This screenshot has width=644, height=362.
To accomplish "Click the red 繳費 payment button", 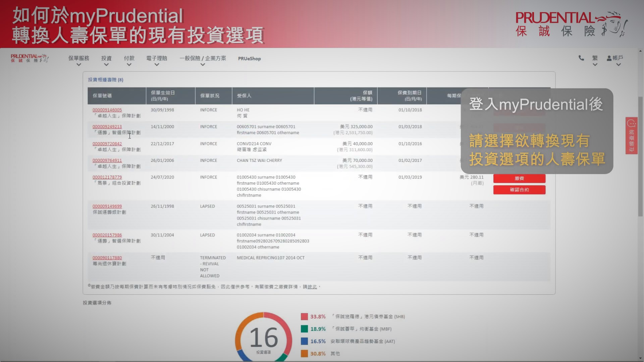I will point(519,179).
